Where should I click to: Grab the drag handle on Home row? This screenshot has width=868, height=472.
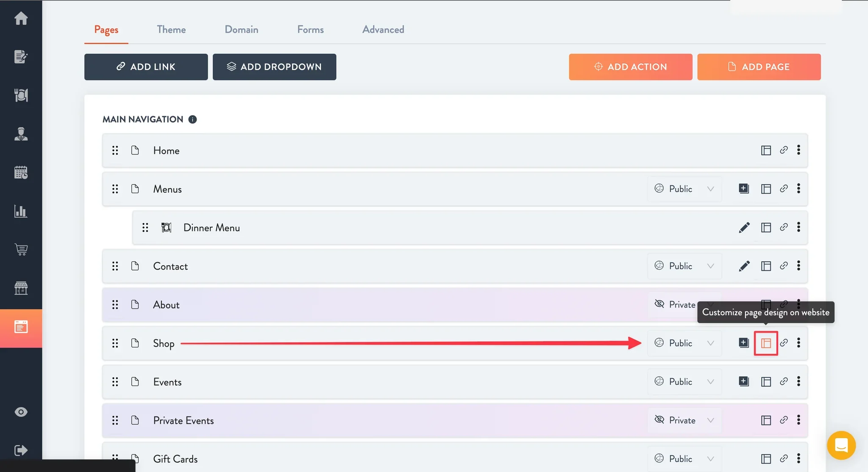[x=115, y=150]
